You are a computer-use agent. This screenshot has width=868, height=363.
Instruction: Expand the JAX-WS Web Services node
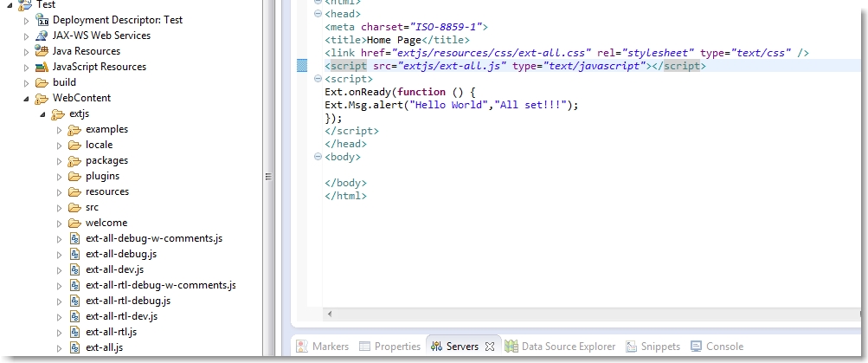pyautogui.click(x=26, y=36)
